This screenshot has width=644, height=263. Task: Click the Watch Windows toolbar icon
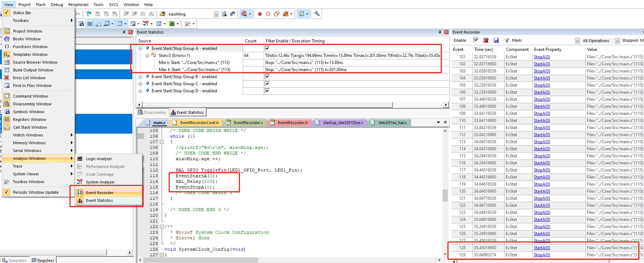tap(107, 24)
